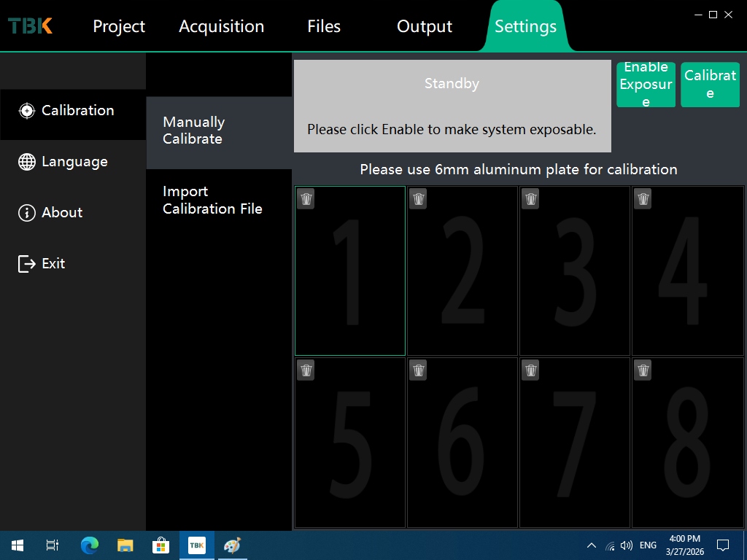Open Language settings in sidebar
The width and height of the screenshot is (747, 560).
click(x=74, y=162)
